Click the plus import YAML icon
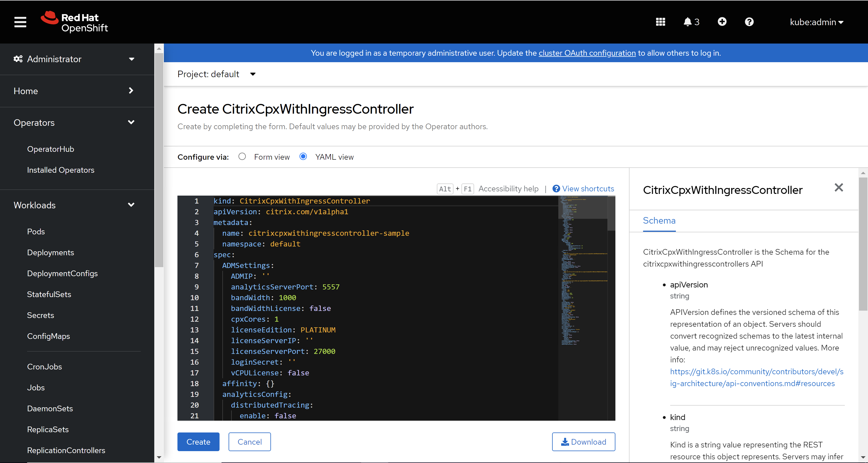This screenshot has width=868, height=463. [x=722, y=22]
